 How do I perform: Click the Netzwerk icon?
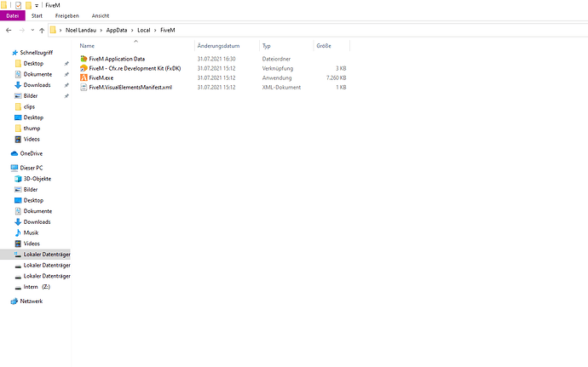pos(14,301)
